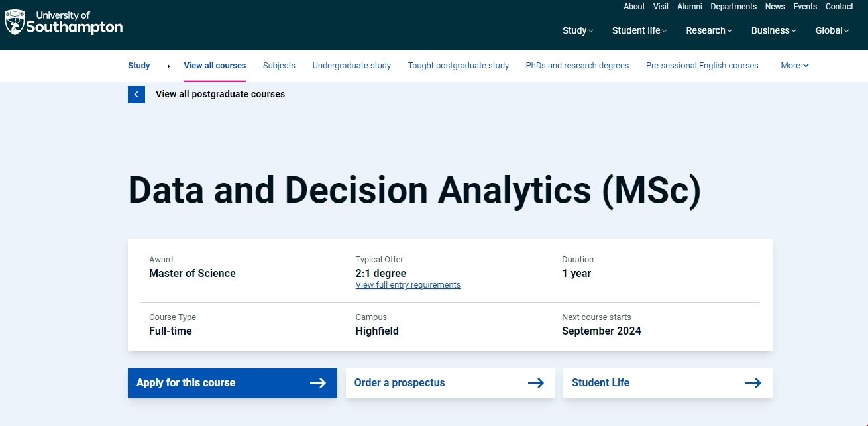868x426 pixels.
Task: Open the Alumni link in top bar
Action: (689, 7)
